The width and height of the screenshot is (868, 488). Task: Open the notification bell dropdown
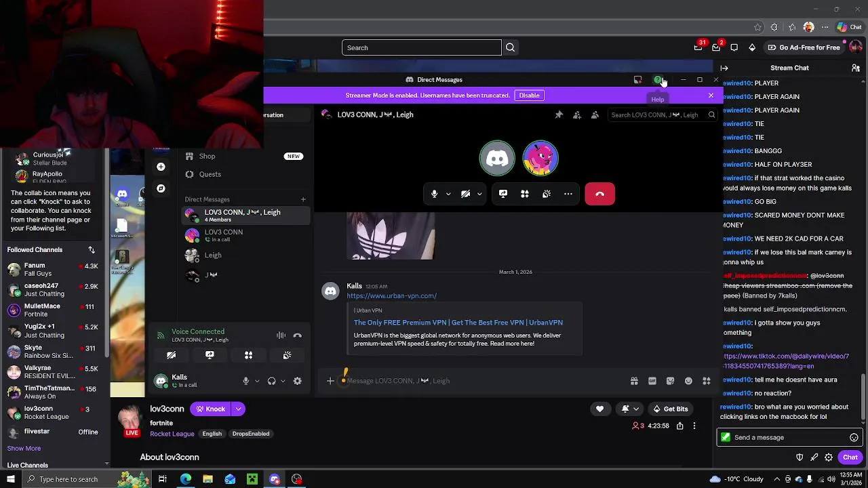pyautogui.click(x=629, y=409)
